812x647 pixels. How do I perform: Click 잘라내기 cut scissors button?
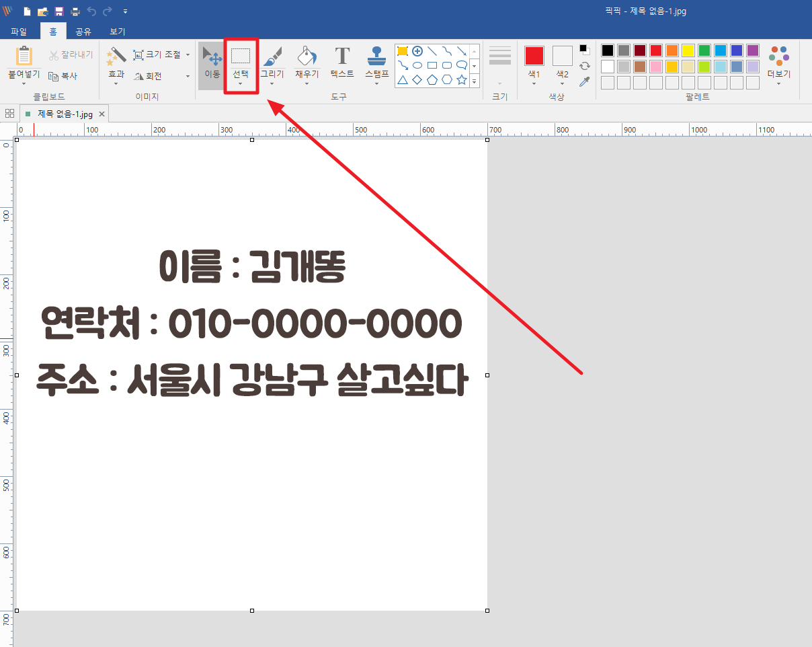[x=71, y=54]
